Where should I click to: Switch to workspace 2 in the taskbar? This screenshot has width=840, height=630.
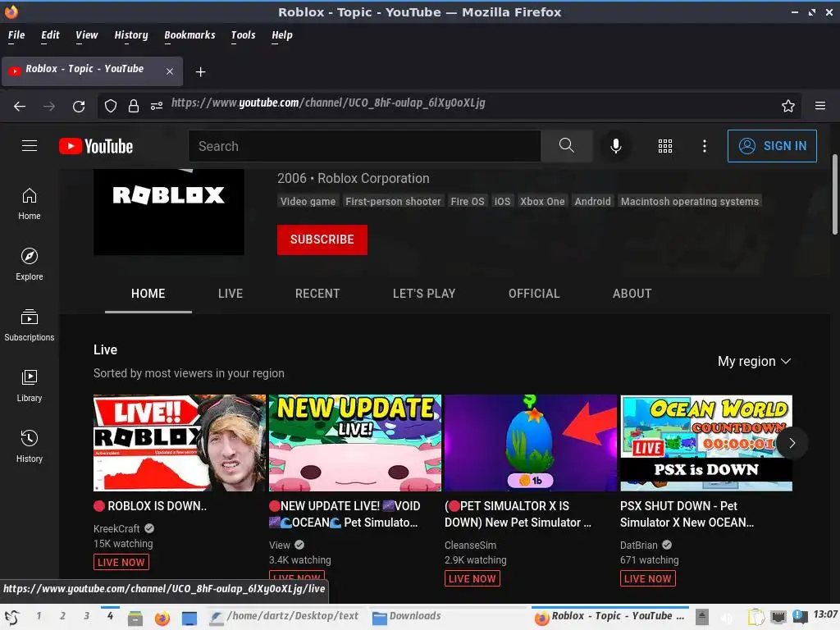coord(62,616)
